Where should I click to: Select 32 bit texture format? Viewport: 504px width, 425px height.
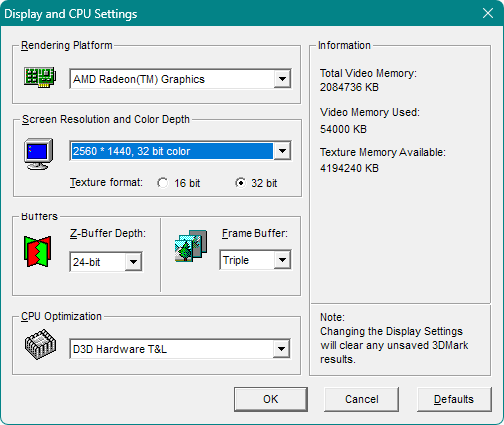tap(240, 183)
